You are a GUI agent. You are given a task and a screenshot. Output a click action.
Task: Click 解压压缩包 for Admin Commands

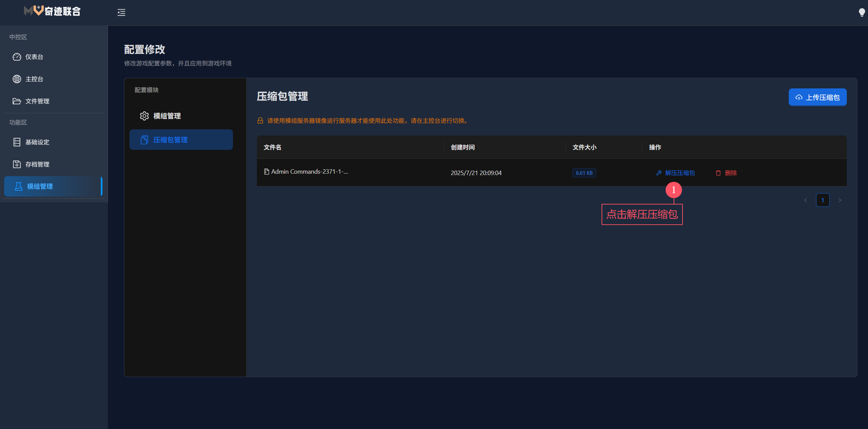pos(675,173)
